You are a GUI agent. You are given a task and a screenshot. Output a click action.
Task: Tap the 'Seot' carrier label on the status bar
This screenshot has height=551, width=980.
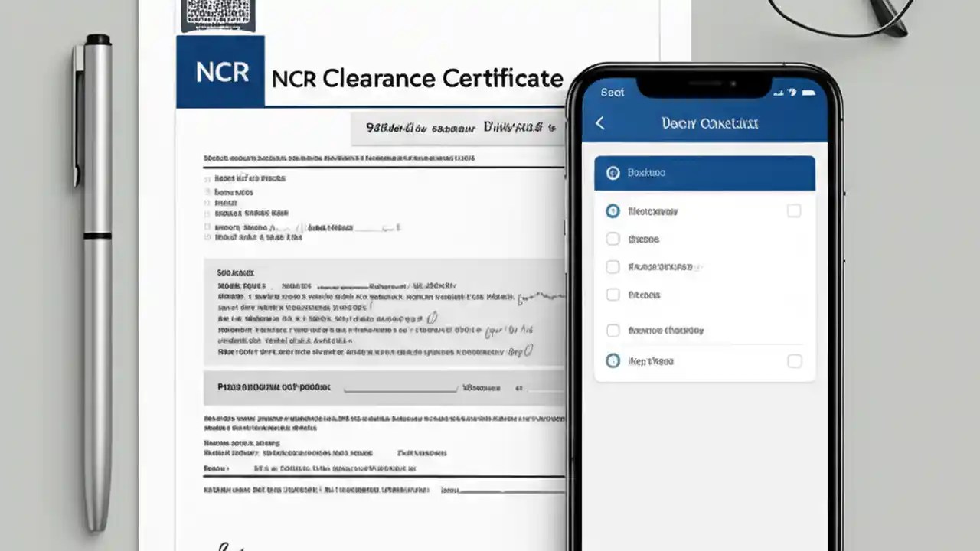coord(612,92)
